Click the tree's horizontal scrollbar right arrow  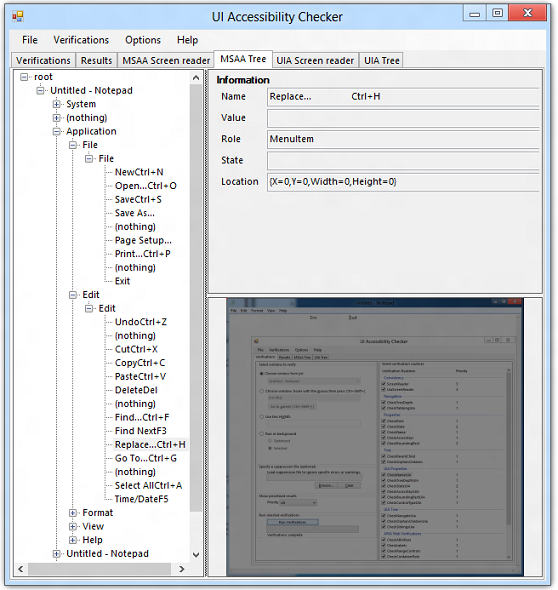[x=182, y=569]
